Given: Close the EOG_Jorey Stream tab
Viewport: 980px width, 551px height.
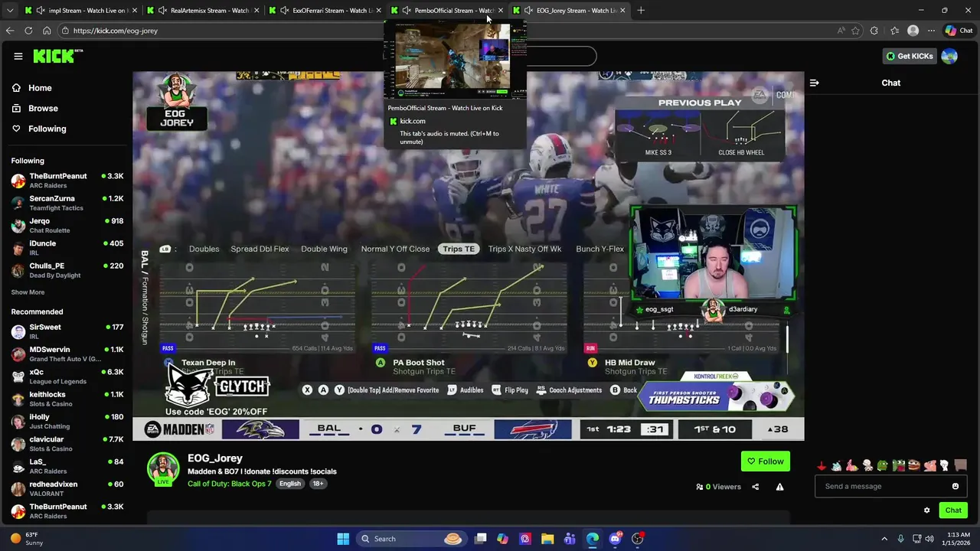Looking at the screenshot, I should 622,11.
